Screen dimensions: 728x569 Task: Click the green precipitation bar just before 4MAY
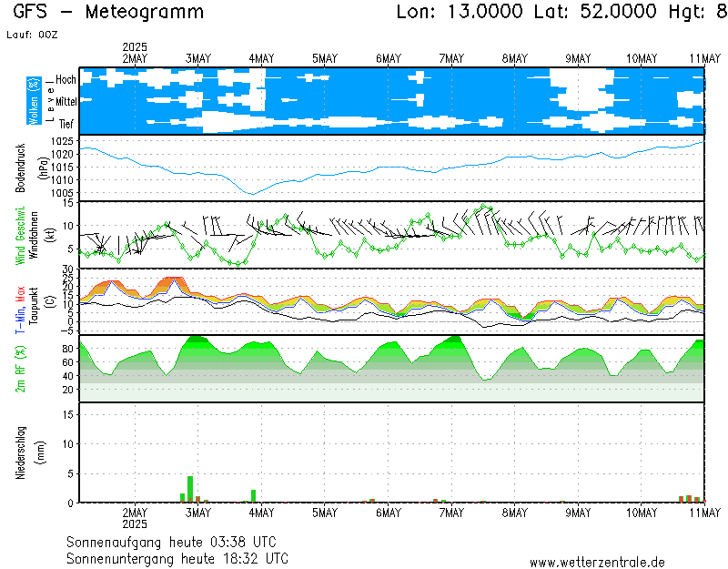(254, 496)
